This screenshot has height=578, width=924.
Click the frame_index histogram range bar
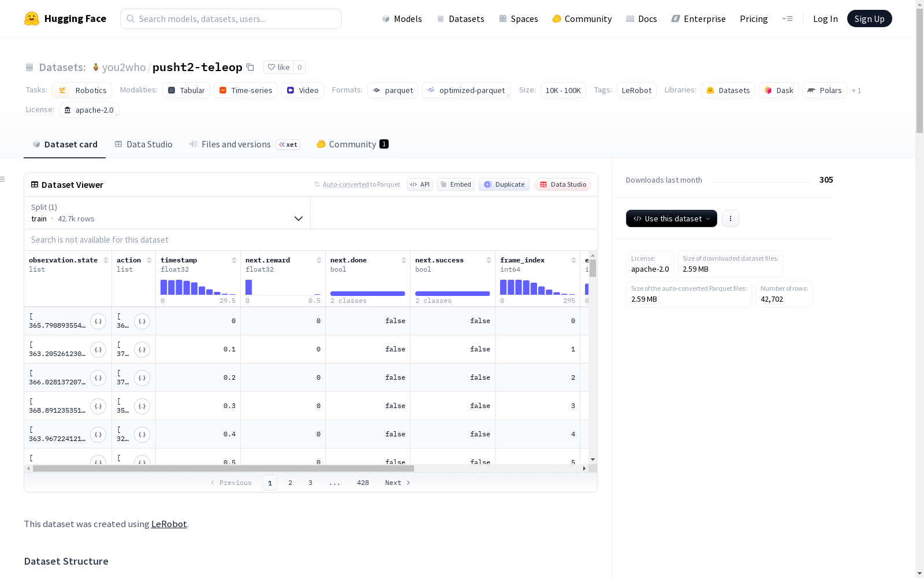tap(538, 287)
